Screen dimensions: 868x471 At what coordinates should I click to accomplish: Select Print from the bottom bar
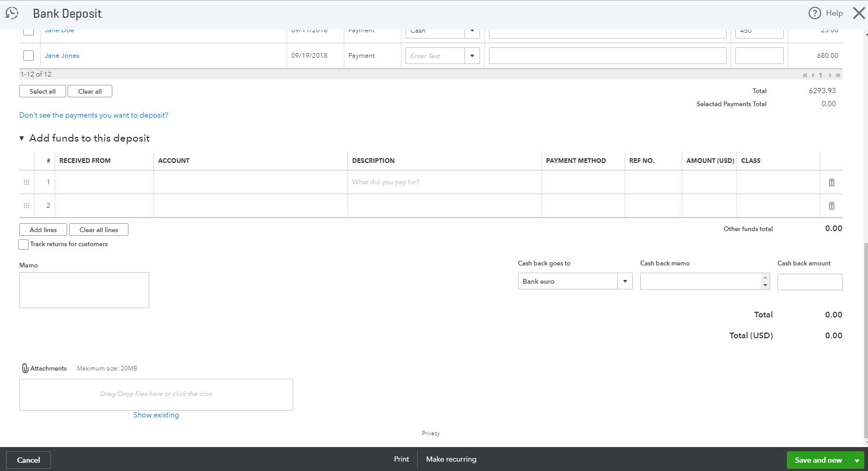(x=401, y=459)
